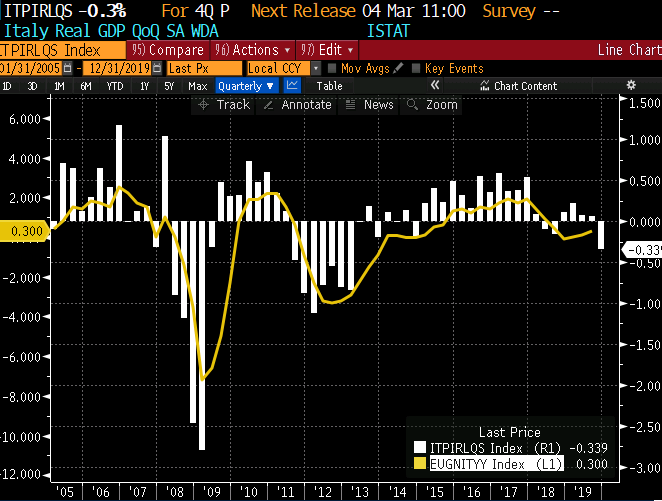Open the Local CCY currency dropdown arrow
662x501 pixels.
(x=315, y=68)
